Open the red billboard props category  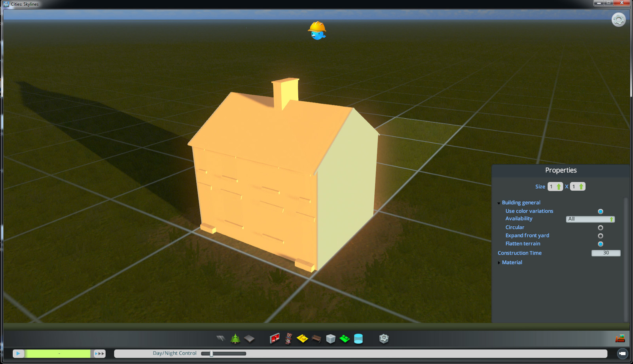point(275,338)
